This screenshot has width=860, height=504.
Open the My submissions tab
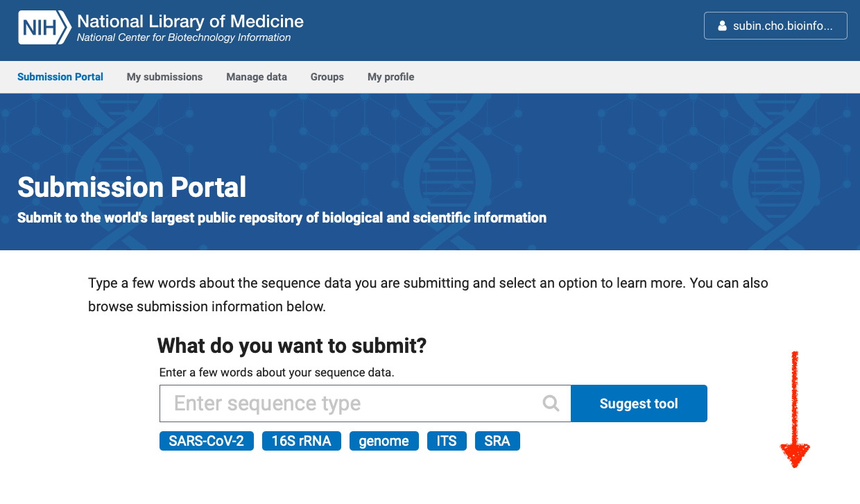[x=164, y=77]
